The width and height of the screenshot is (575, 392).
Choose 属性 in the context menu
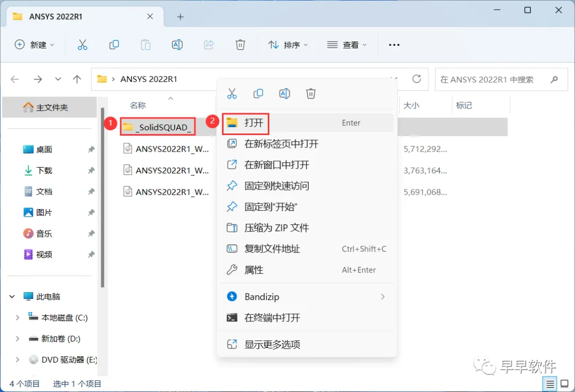click(x=307, y=270)
